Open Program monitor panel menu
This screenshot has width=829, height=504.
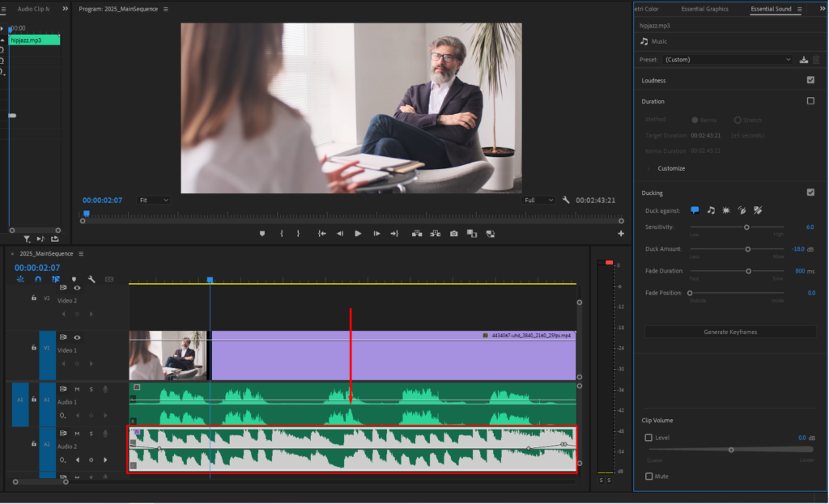click(165, 9)
